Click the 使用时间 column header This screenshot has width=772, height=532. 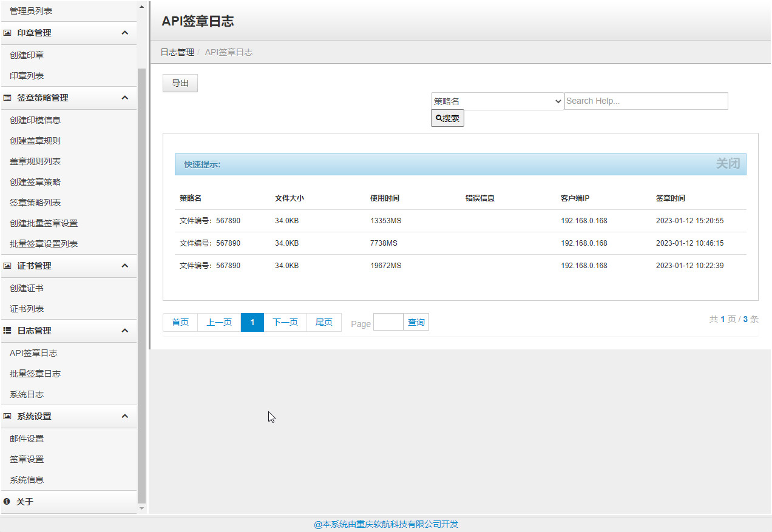coord(385,198)
